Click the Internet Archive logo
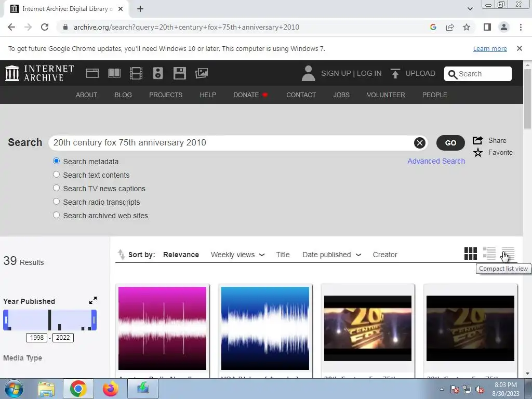 point(39,73)
